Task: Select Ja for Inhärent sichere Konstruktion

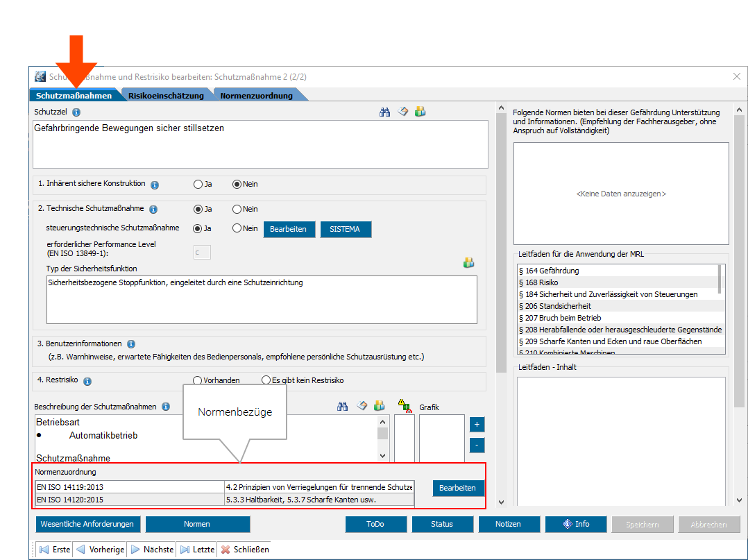Action: [x=198, y=185]
